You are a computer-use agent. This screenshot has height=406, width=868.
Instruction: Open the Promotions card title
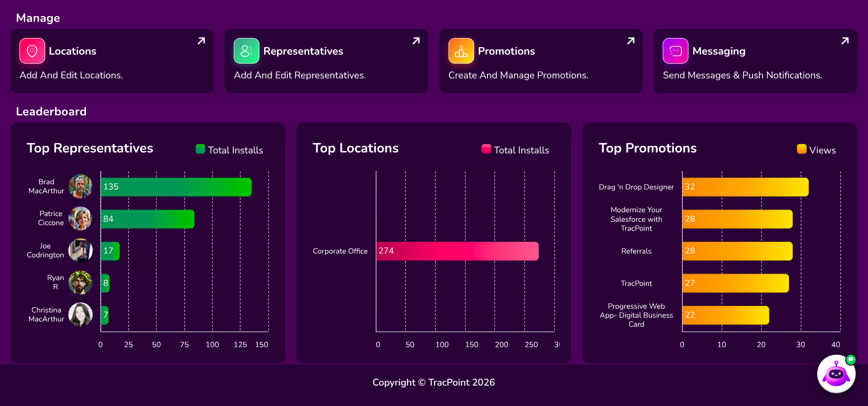506,51
